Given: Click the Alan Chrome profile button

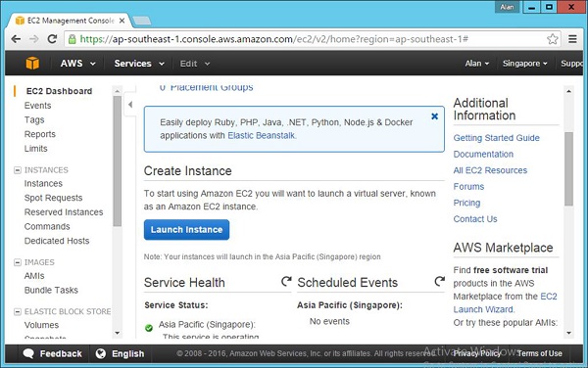Looking at the screenshot, I should click(508, 7).
